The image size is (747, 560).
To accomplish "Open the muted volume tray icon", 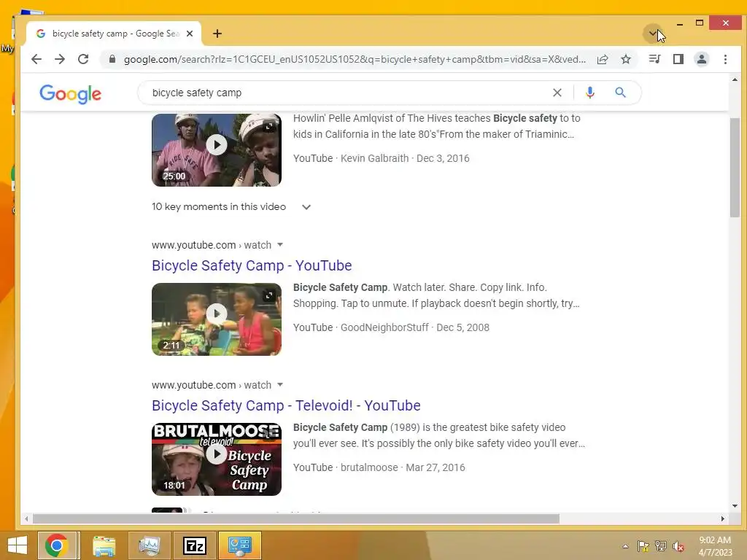I will (678, 546).
